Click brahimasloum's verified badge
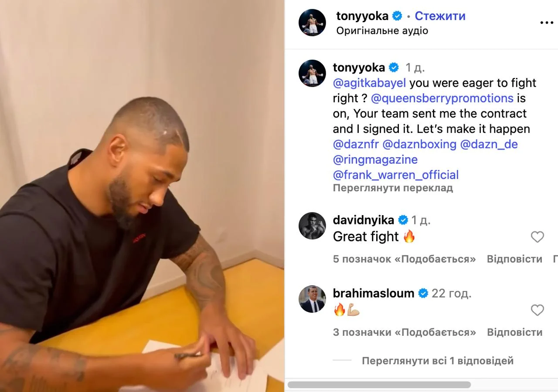 click(423, 293)
